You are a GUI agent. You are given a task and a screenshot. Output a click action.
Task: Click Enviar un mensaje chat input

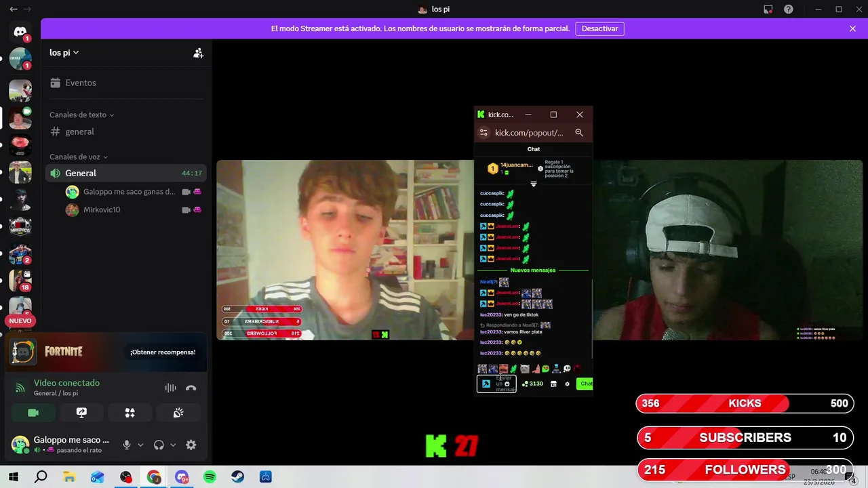[497, 384]
